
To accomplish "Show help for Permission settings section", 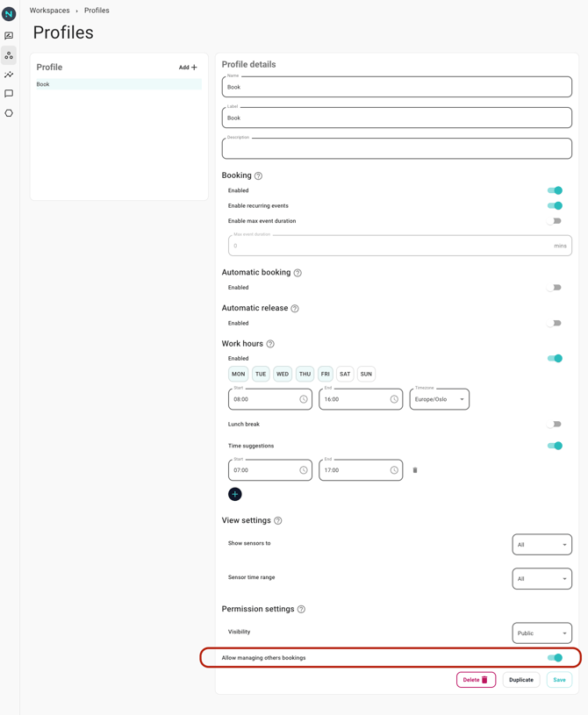I will [x=301, y=609].
